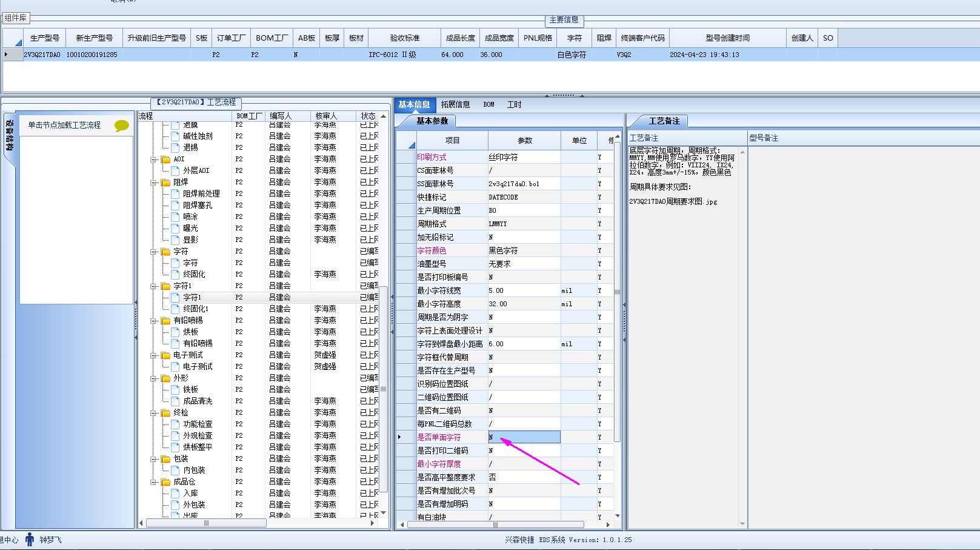Select the 工艺备注 panel tab
This screenshot has width=980, height=550.
point(664,121)
